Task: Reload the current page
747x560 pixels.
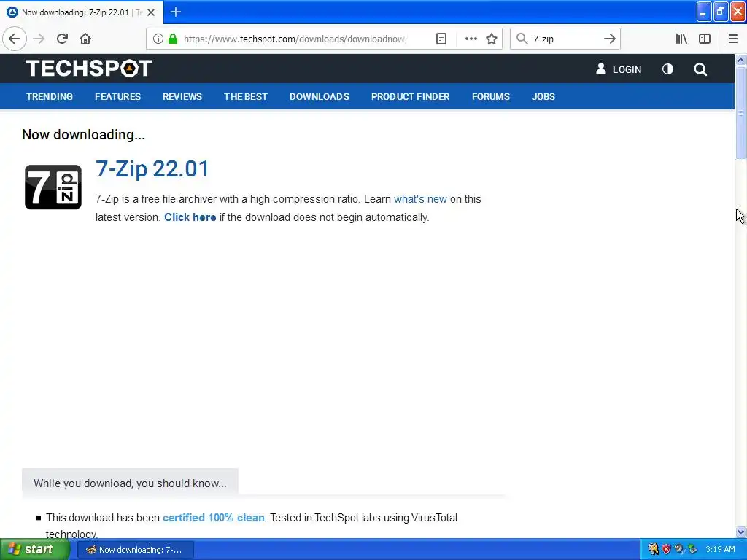Action: click(62, 39)
